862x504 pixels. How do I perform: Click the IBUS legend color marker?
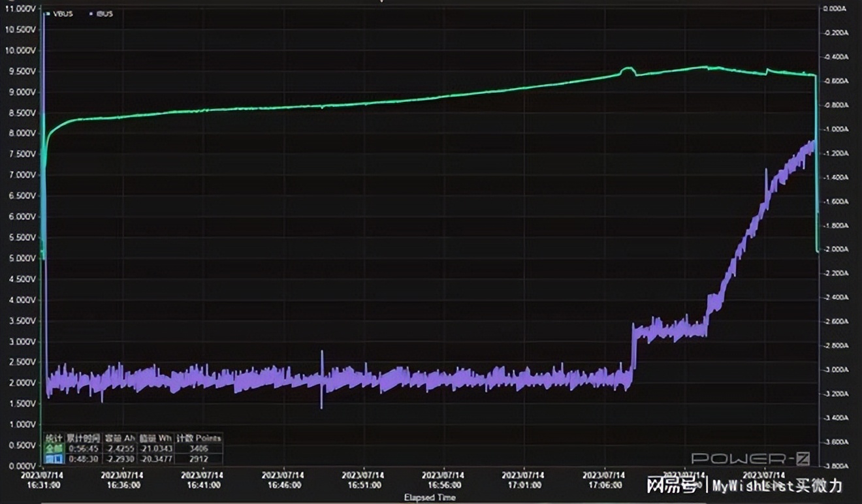pos(89,14)
